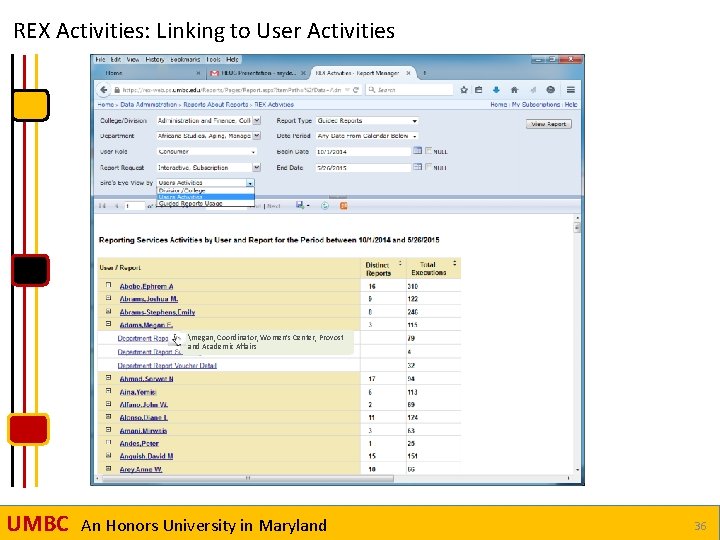Click the View Report button
This screenshot has height=540, width=720.
click(x=549, y=124)
